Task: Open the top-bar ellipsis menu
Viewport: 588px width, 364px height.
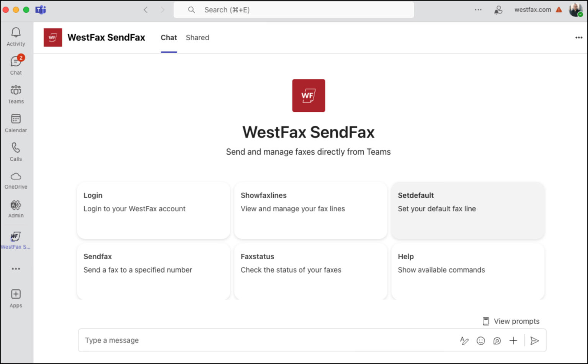Action: [478, 10]
